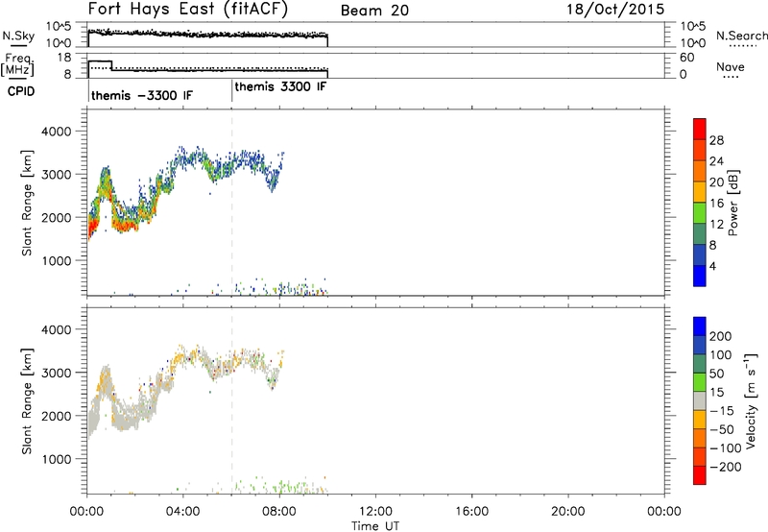The width and height of the screenshot is (768, 532).
Task: Pick the yellow-orange 16–20 dB Power segment
Action: [x=700, y=192]
